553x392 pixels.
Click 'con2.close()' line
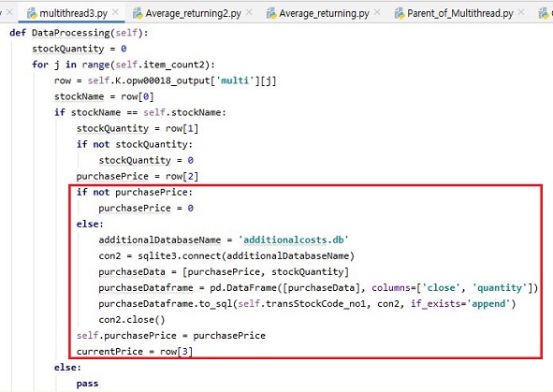[132, 320]
